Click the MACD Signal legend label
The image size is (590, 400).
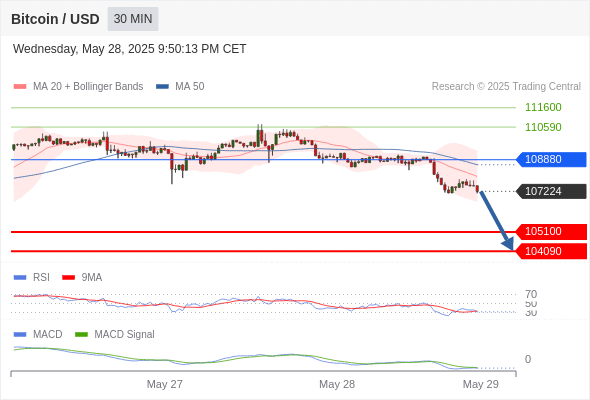coord(125,335)
